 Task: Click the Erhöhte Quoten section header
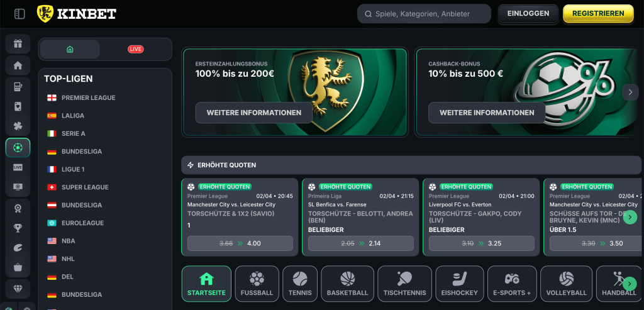point(411,165)
